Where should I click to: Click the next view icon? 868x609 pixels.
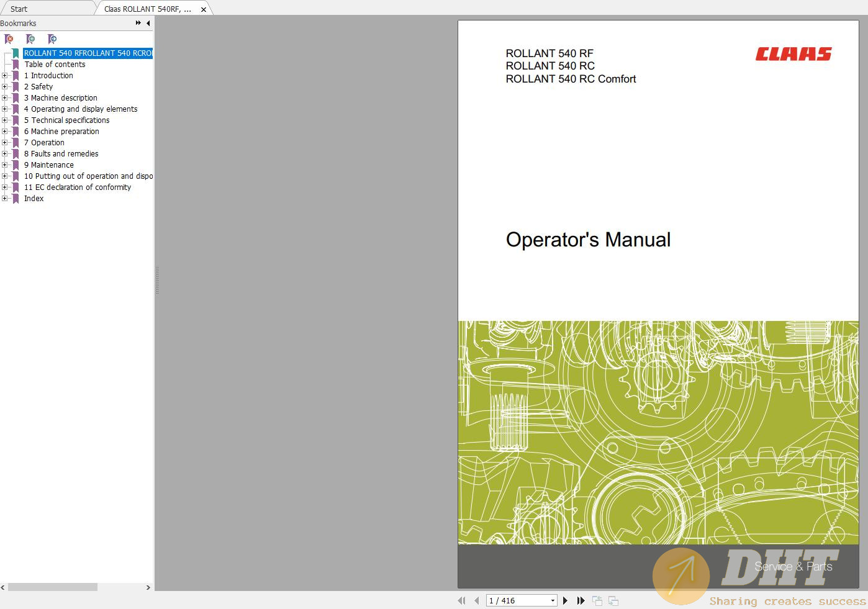(613, 600)
